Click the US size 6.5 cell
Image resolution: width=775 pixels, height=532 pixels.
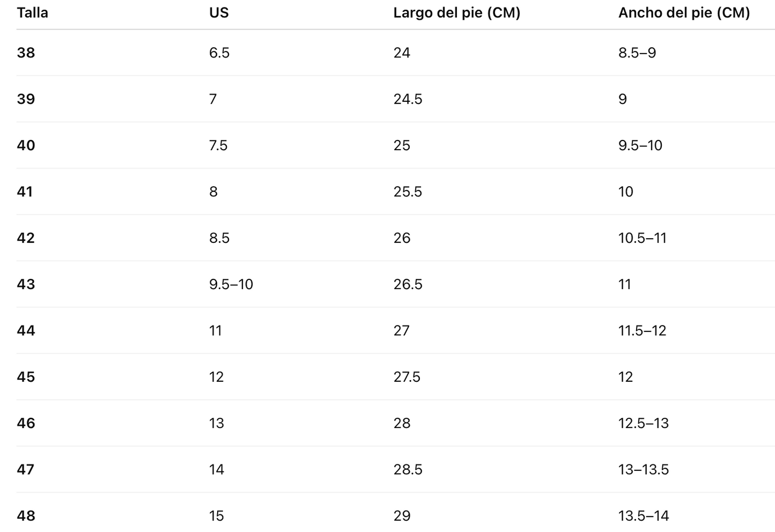pos(219,53)
